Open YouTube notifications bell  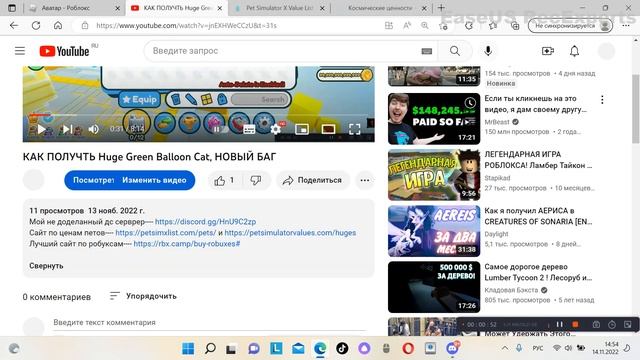pyautogui.click(x=574, y=51)
